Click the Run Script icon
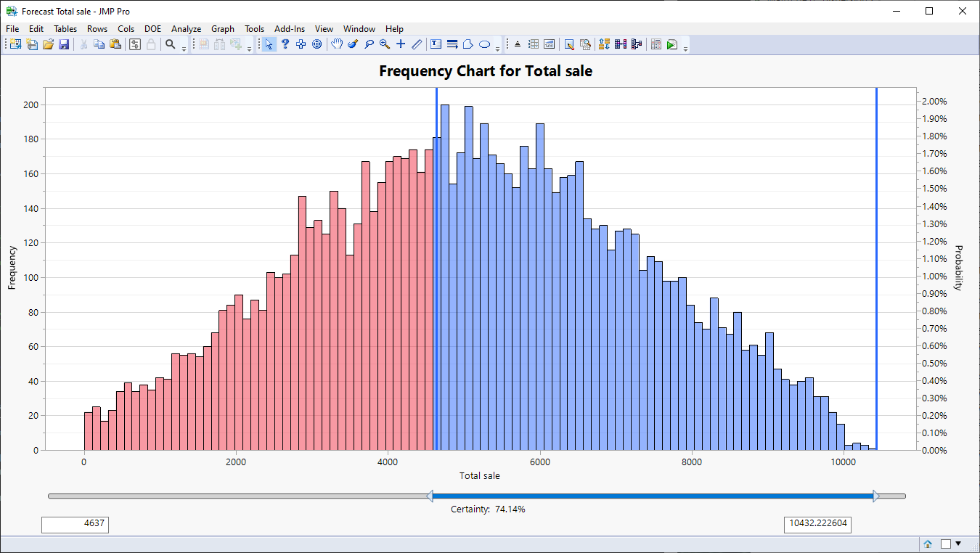This screenshot has height=553, width=980. pyautogui.click(x=672, y=44)
